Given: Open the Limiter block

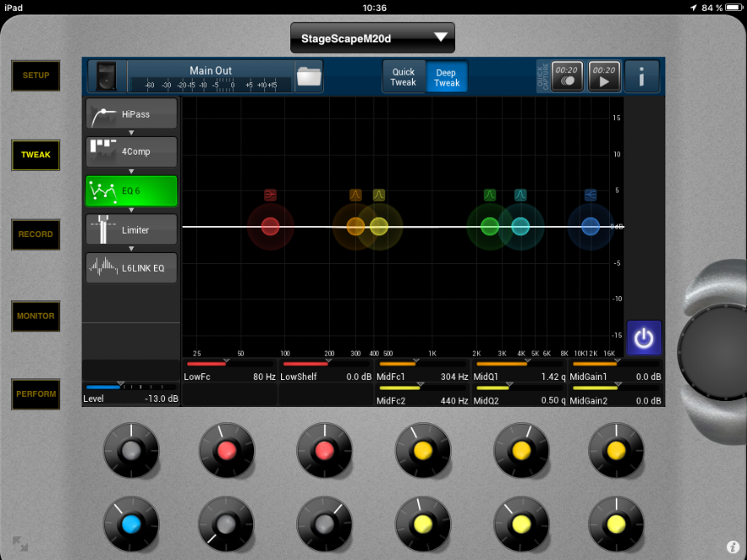Looking at the screenshot, I should click(x=131, y=230).
